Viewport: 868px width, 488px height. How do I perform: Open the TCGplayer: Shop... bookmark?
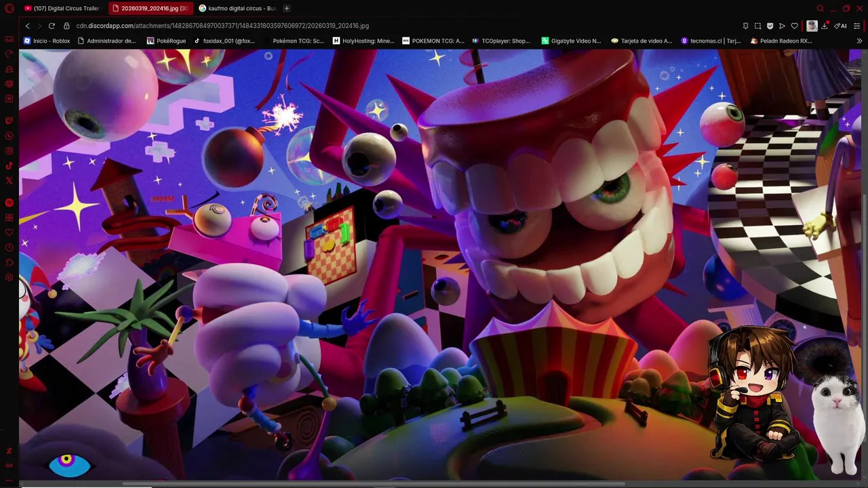[501, 41]
